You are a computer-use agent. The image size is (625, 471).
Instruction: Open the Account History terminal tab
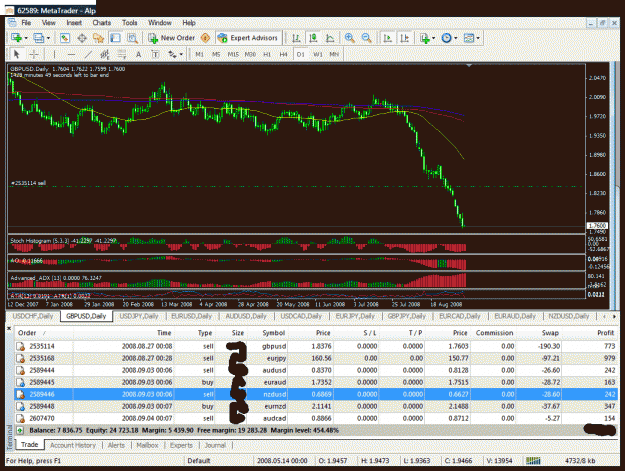coord(73,445)
